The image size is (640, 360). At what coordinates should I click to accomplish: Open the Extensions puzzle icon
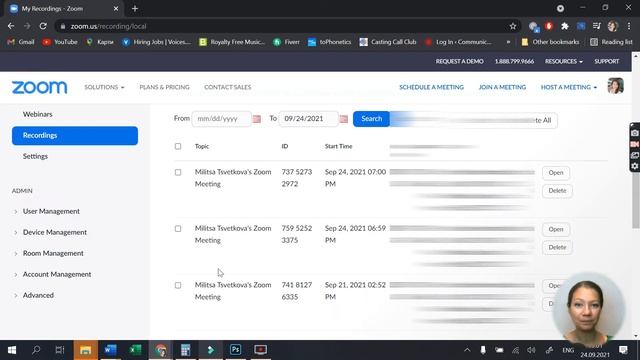564,26
